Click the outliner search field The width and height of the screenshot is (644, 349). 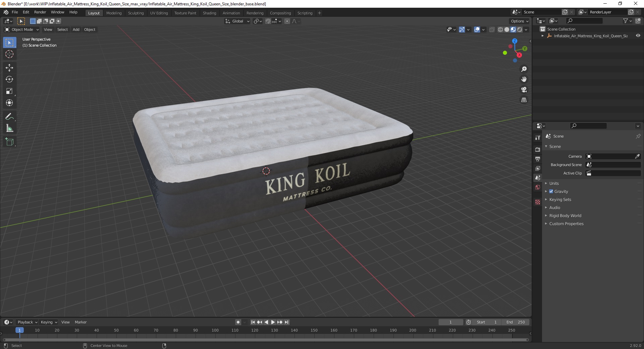584,21
